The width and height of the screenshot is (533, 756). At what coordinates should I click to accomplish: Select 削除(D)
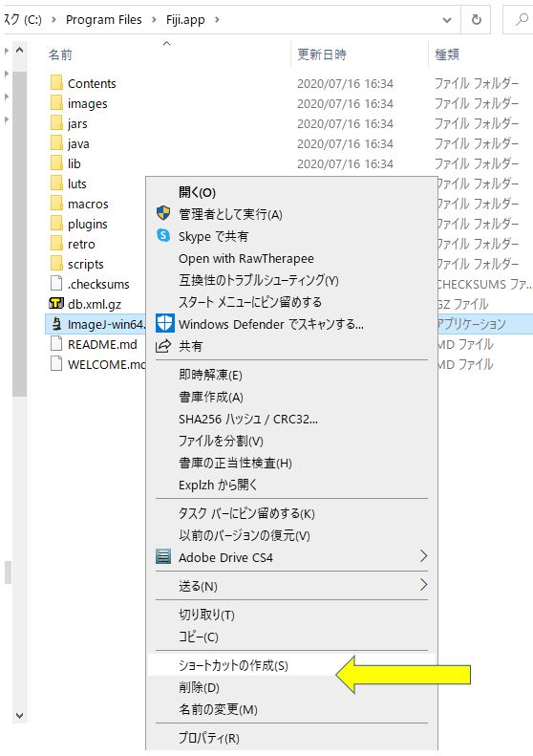199,687
